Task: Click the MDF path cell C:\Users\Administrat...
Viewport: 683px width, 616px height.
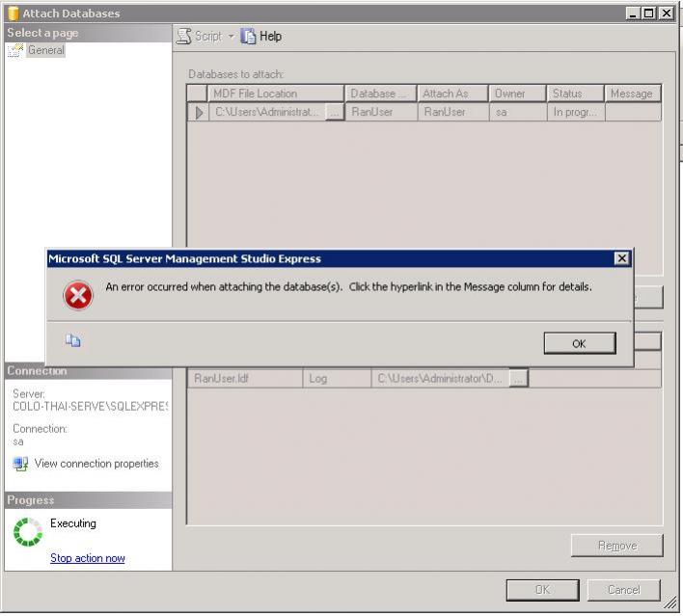Action: (266, 112)
